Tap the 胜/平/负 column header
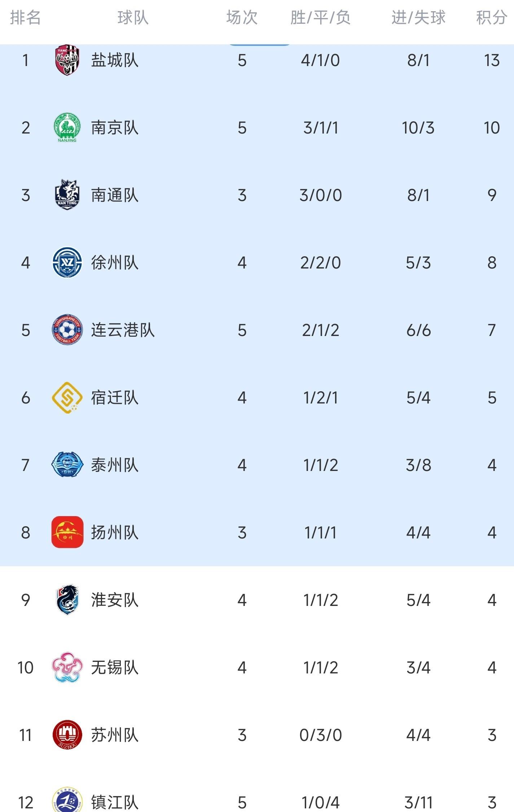The height and width of the screenshot is (812, 514). pos(320,17)
